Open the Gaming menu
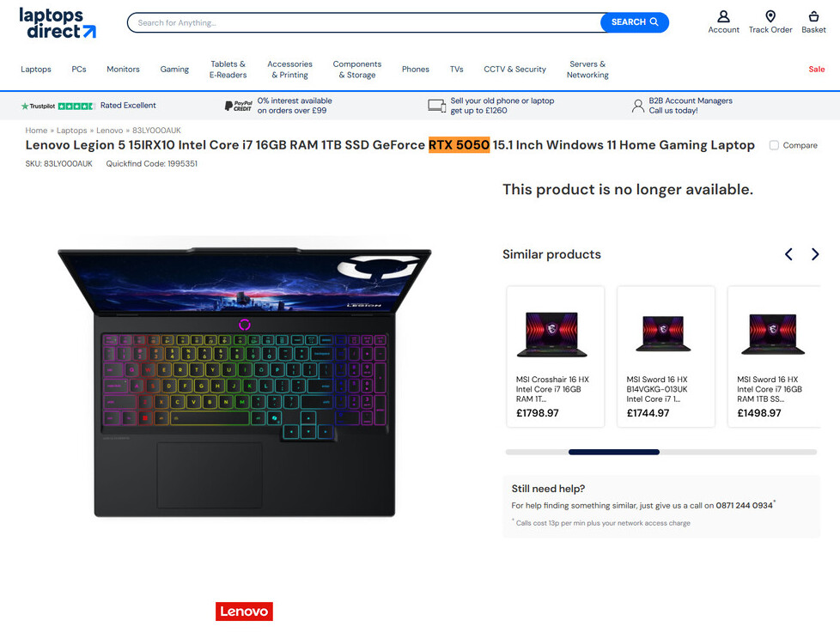 coord(174,69)
